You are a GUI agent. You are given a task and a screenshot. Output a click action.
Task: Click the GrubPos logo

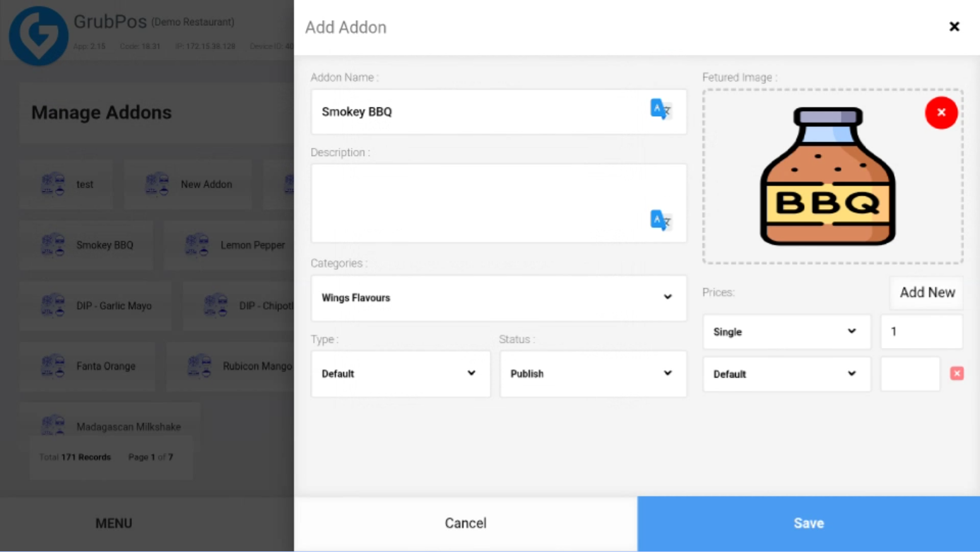click(38, 36)
